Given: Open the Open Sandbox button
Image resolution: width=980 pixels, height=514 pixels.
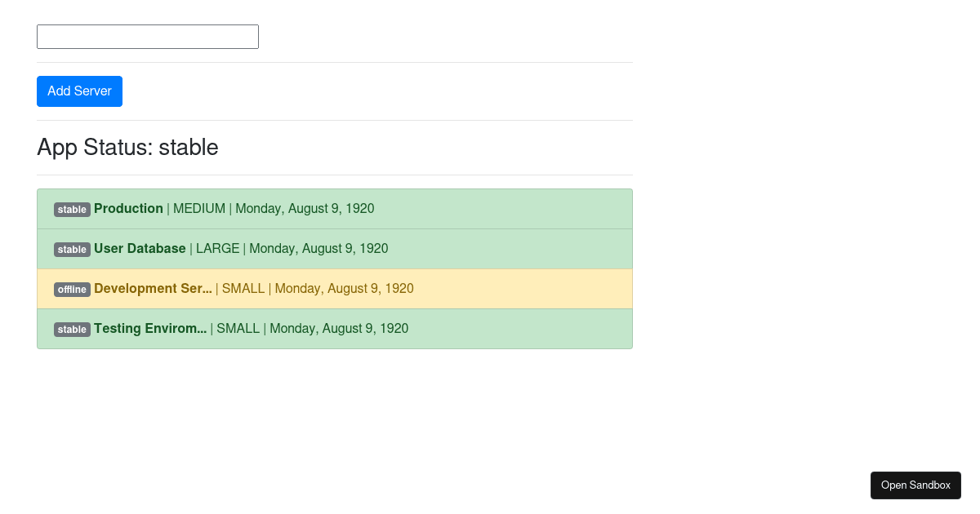Looking at the screenshot, I should 915,485.
